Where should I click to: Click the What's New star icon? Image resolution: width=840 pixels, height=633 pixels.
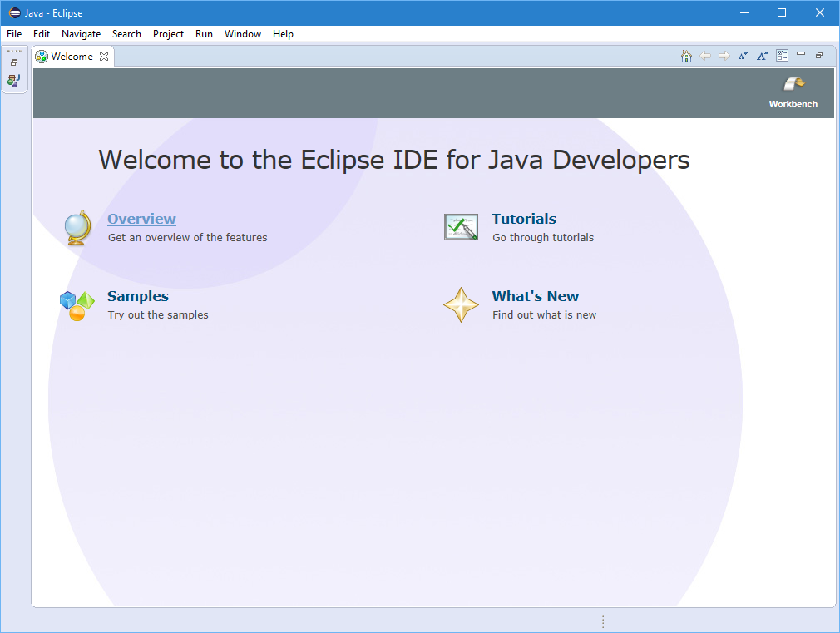coord(461,305)
